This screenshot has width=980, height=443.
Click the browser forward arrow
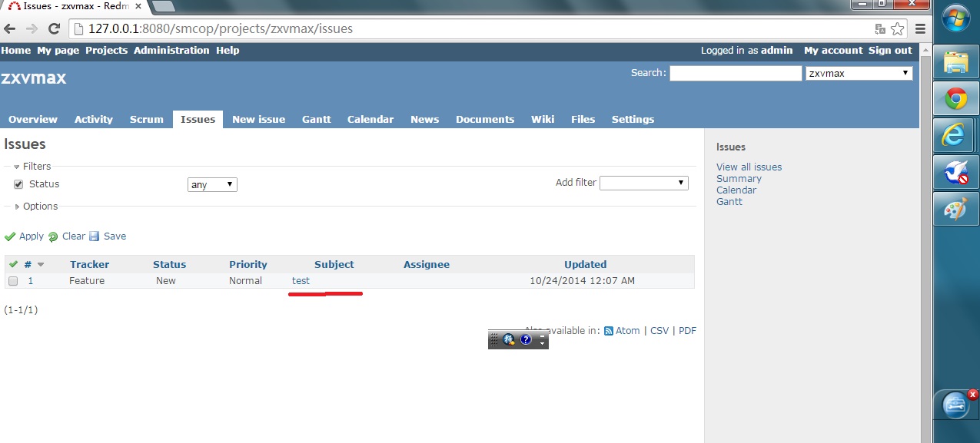[x=32, y=29]
